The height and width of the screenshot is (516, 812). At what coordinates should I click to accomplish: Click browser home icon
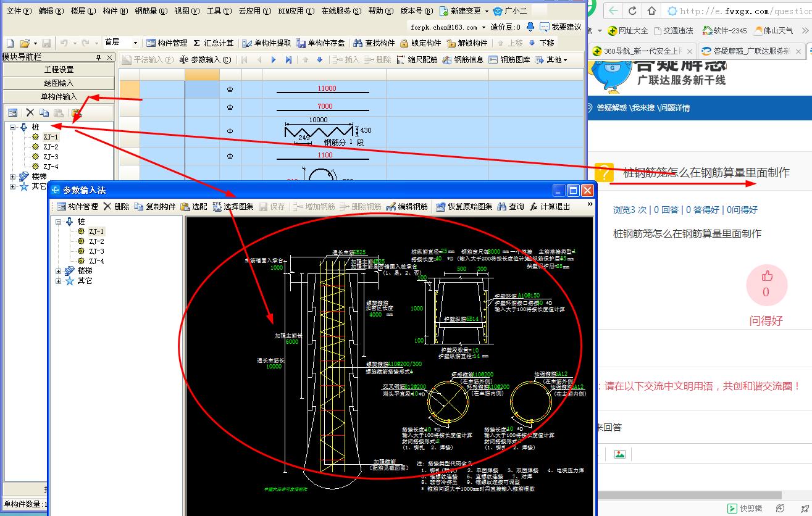point(652,10)
